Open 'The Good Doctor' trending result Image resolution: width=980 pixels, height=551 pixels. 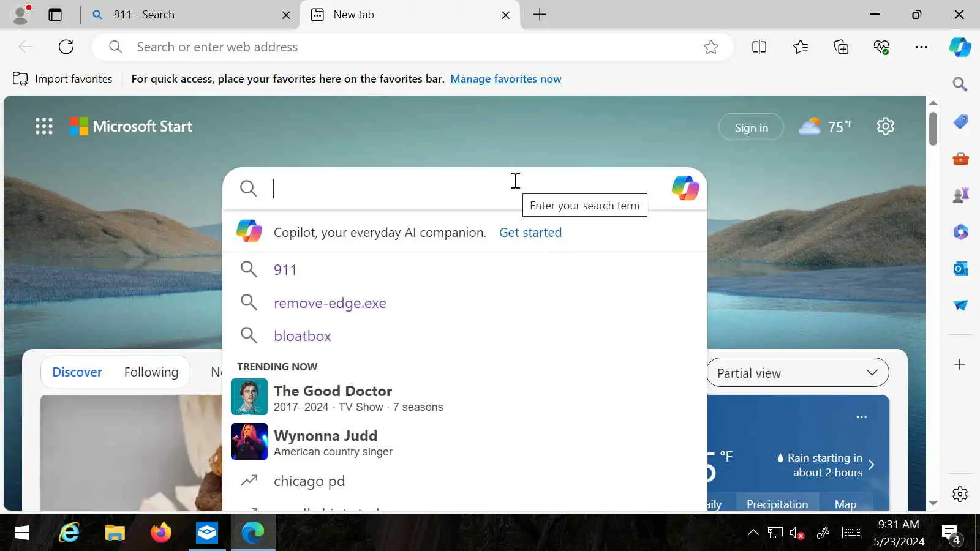(x=465, y=397)
